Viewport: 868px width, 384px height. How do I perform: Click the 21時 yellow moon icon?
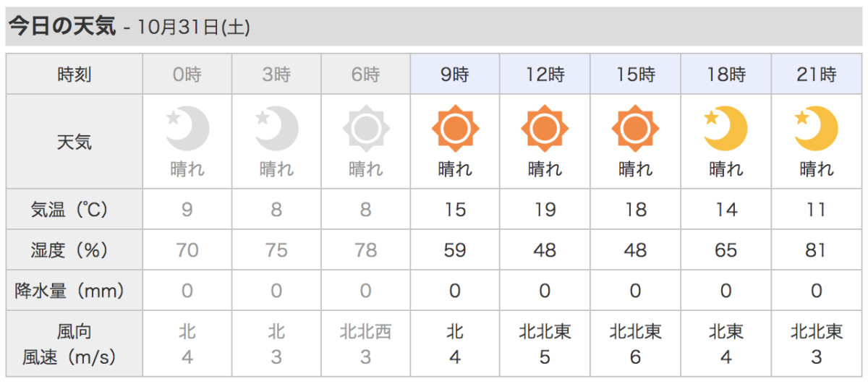(816, 129)
